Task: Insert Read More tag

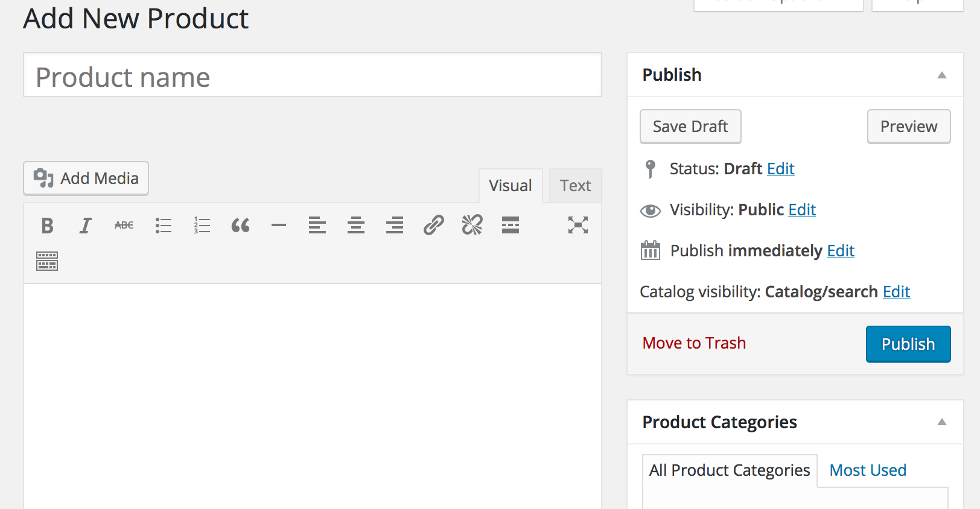Action: [511, 226]
